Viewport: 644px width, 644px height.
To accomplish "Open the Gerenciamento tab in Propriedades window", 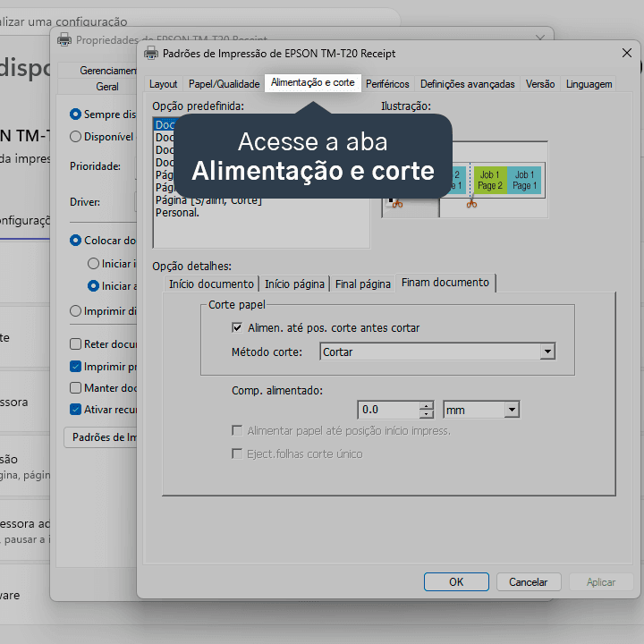I will click(108, 71).
